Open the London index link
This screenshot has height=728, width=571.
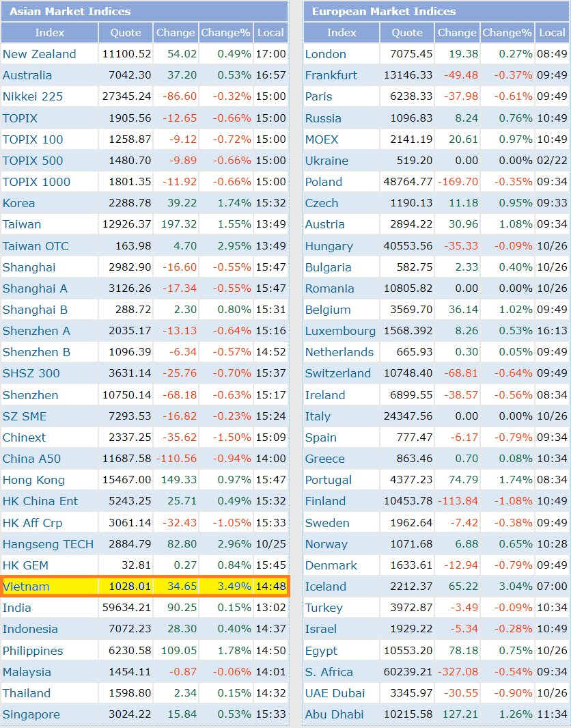(x=326, y=54)
